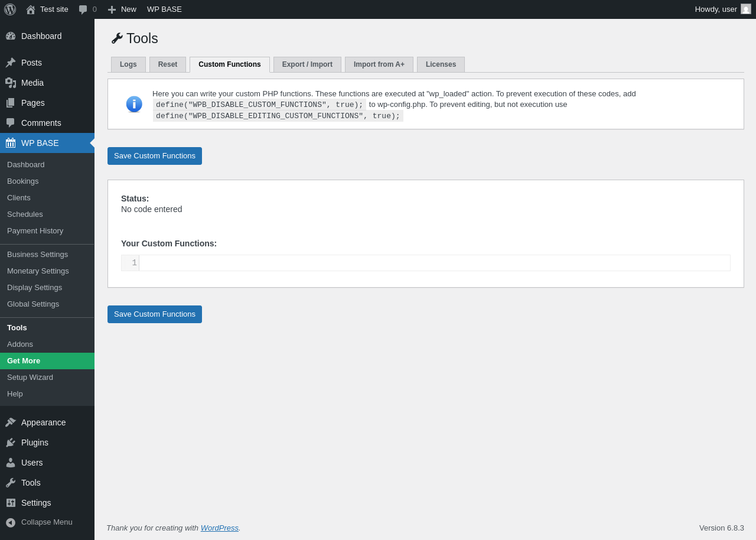Viewport: 756px width, 540px height.
Task: Click the Users icon in sidebar
Action: tap(11, 463)
